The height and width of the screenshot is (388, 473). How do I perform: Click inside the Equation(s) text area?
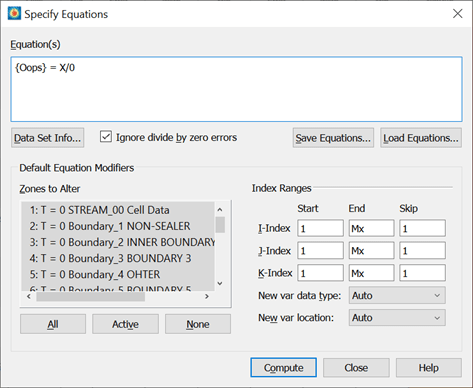(x=236, y=89)
